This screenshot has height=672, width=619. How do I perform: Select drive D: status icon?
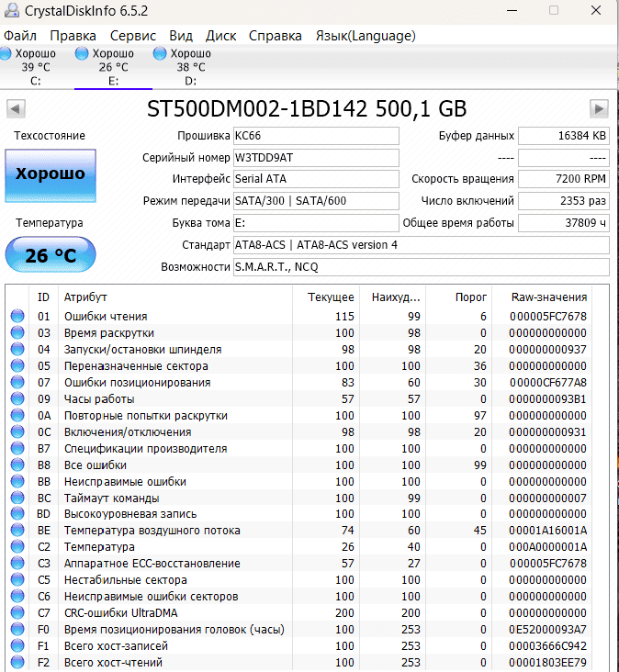pyautogui.click(x=161, y=54)
